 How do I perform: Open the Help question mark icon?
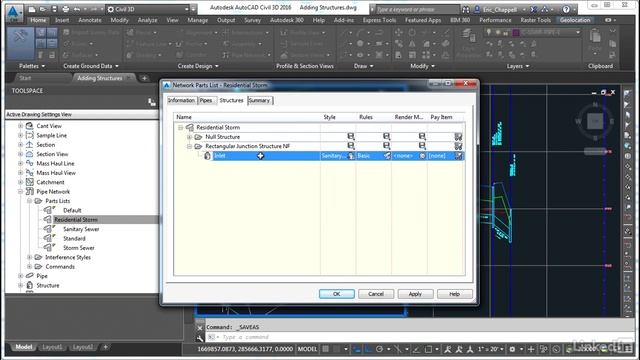coord(566,9)
